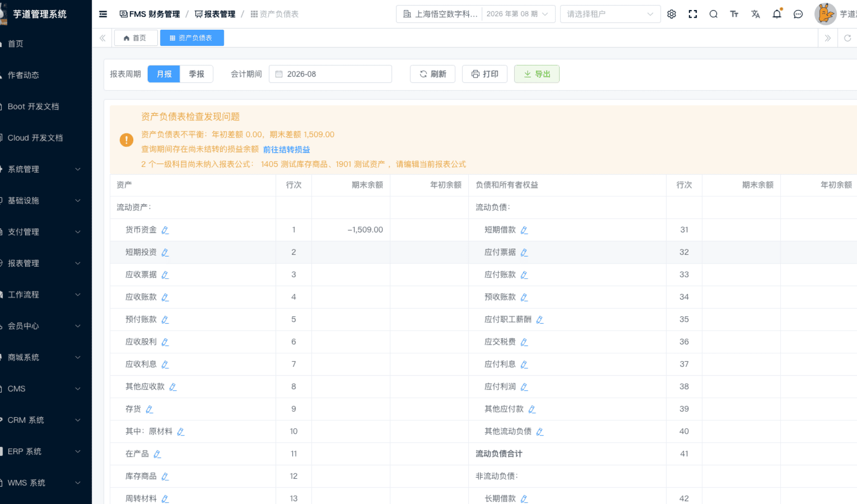Image resolution: width=857 pixels, height=504 pixels.
Task: Select the 月报 report period
Action: (164, 74)
